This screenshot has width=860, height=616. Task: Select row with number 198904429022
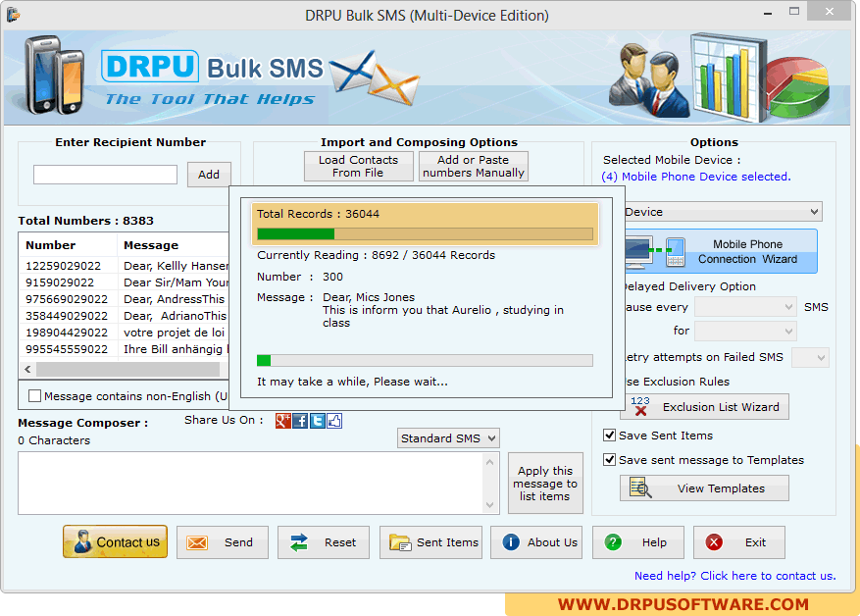[124, 333]
